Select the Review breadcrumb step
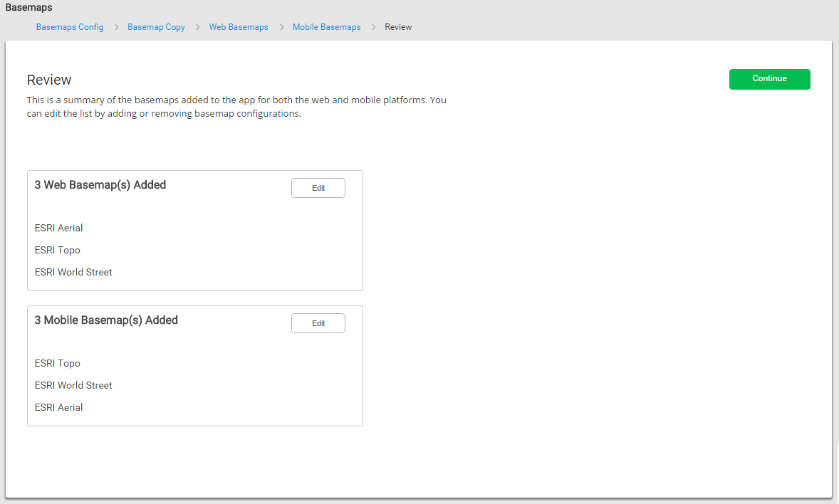The image size is (839, 504). tap(398, 27)
